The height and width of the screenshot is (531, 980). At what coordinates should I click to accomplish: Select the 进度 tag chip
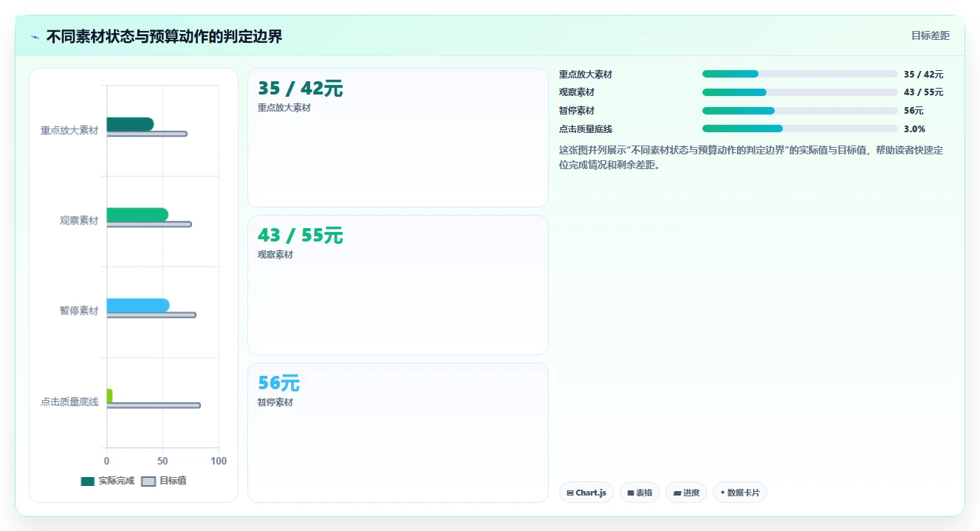pyautogui.click(x=686, y=493)
